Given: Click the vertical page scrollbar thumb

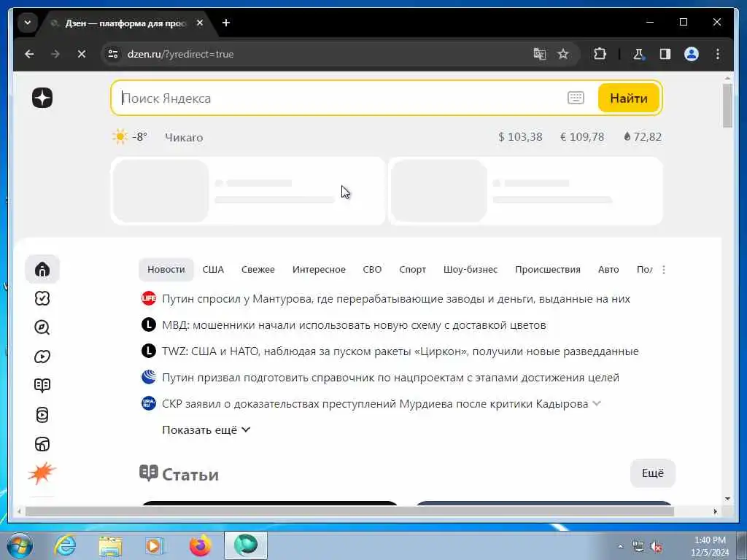Looking at the screenshot, I should click(x=727, y=106).
